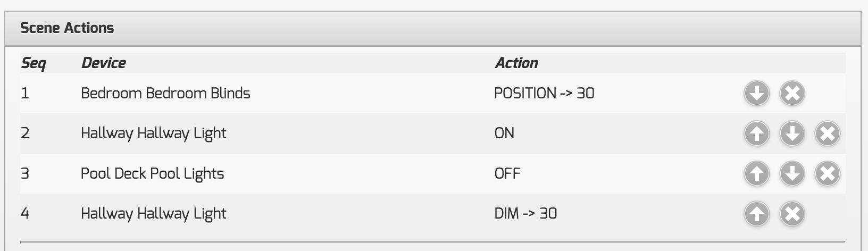Delete the Bedroom Blinds scene action
Image resolution: width=868 pixels, height=251 pixels.
[x=792, y=94]
